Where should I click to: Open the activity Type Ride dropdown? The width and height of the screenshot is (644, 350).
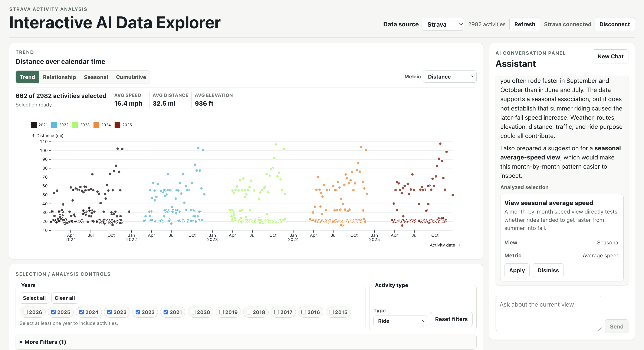pos(400,321)
